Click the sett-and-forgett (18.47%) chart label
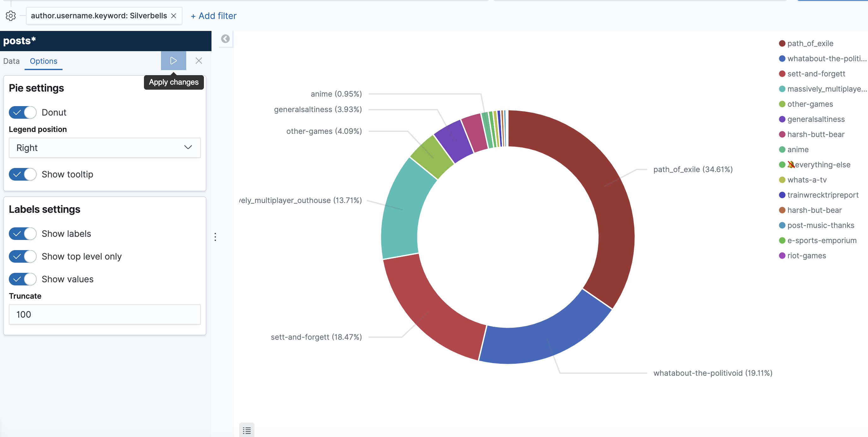Screen dimensions: 868x437 [x=316, y=337]
